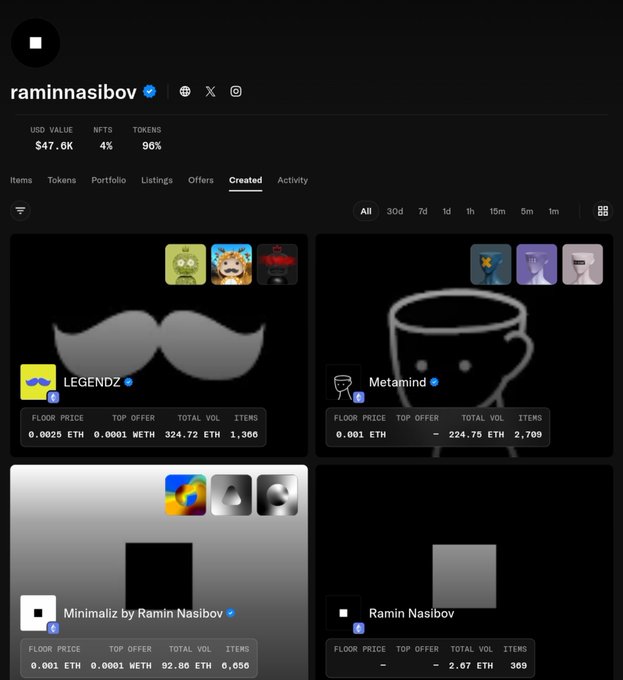
Task: Click the verified badge next to LEGENDZ
Action: 129,382
